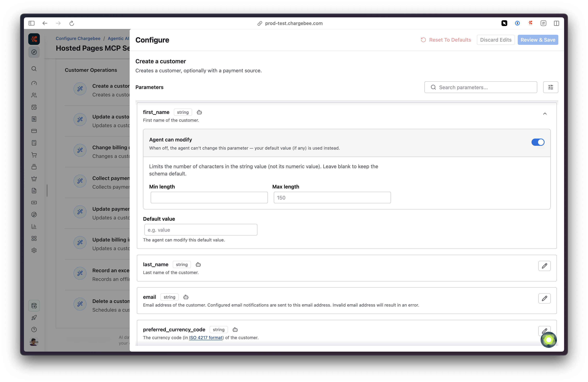Click the 1Password extension icon
The image size is (588, 382).
tap(517, 23)
